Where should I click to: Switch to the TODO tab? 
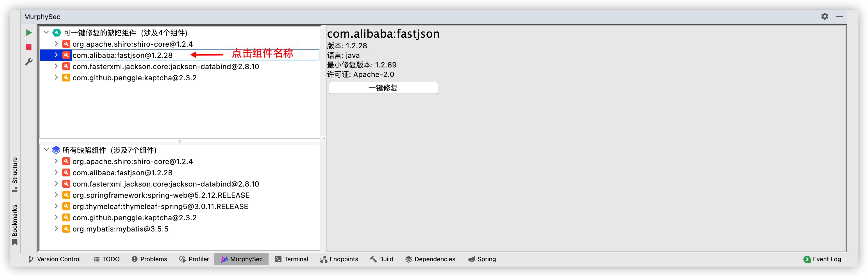(x=106, y=259)
